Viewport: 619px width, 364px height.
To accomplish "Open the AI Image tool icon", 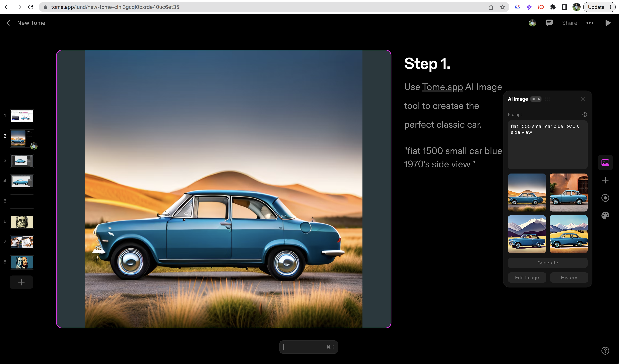I will pos(605,162).
